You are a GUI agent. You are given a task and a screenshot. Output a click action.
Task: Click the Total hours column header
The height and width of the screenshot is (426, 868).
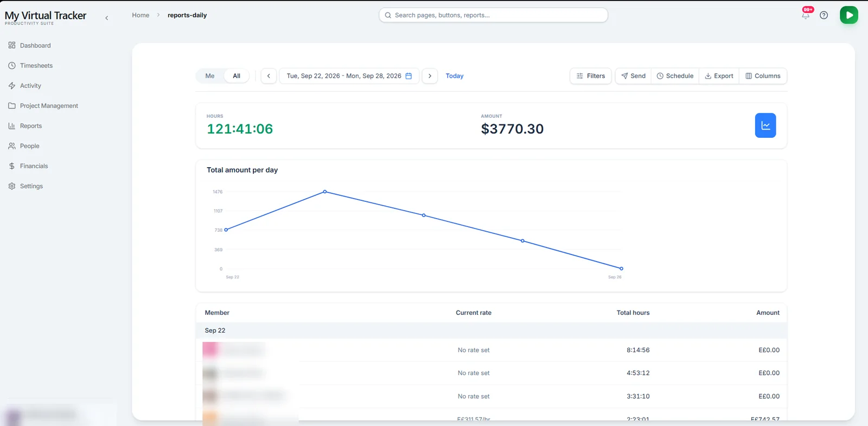pos(633,313)
